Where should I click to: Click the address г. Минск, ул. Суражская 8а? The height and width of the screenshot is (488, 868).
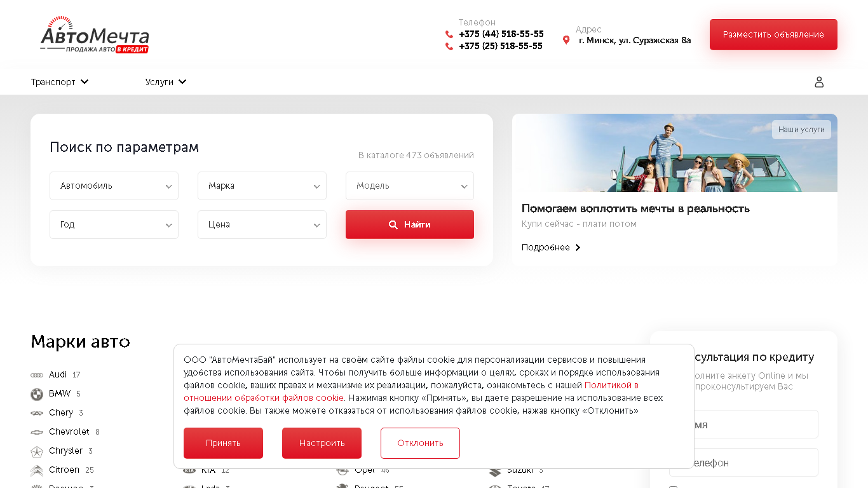635,41
